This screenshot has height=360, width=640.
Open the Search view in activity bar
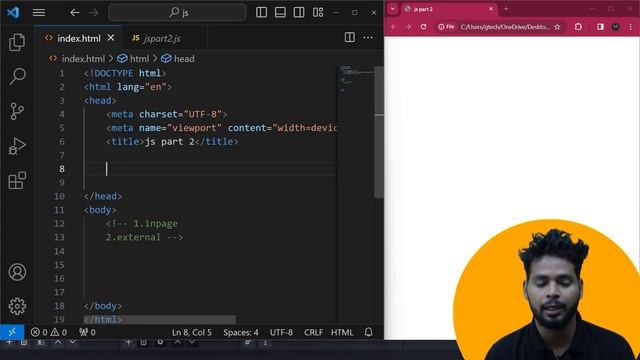(x=17, y=76)
